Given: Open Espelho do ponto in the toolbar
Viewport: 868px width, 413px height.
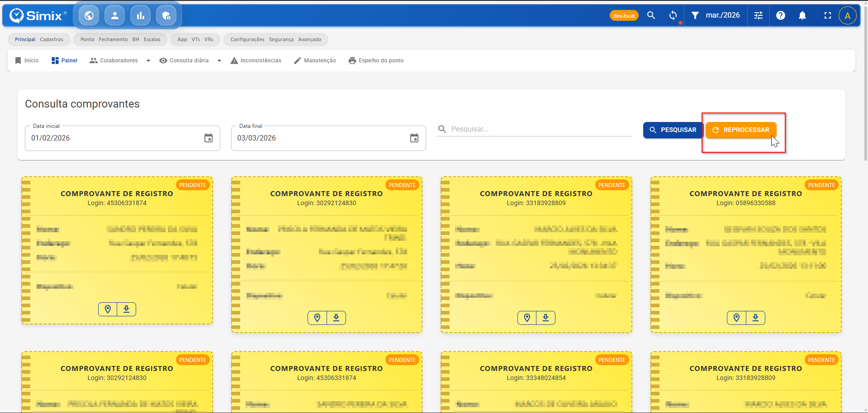Looking at the screenshot, I should tap(376, 61).
